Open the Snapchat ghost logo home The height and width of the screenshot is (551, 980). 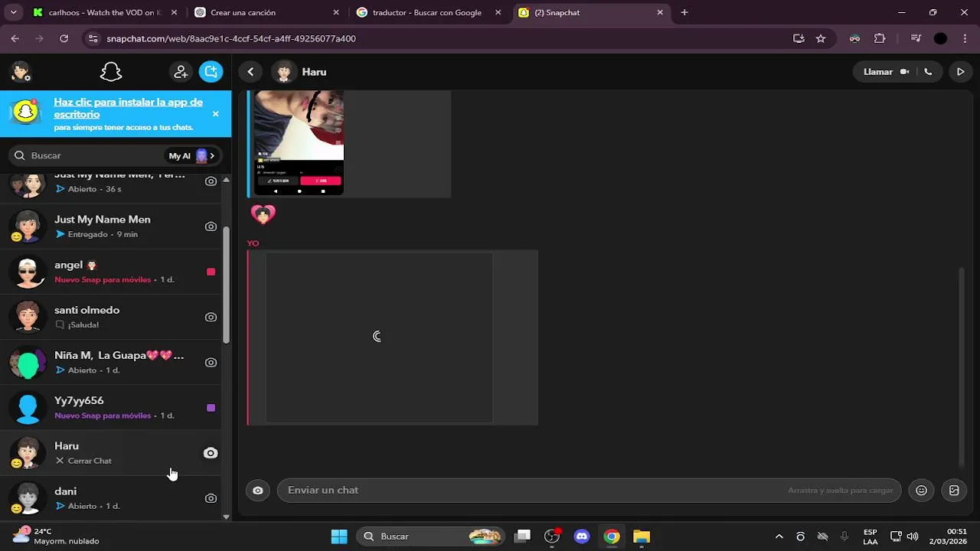111,72
